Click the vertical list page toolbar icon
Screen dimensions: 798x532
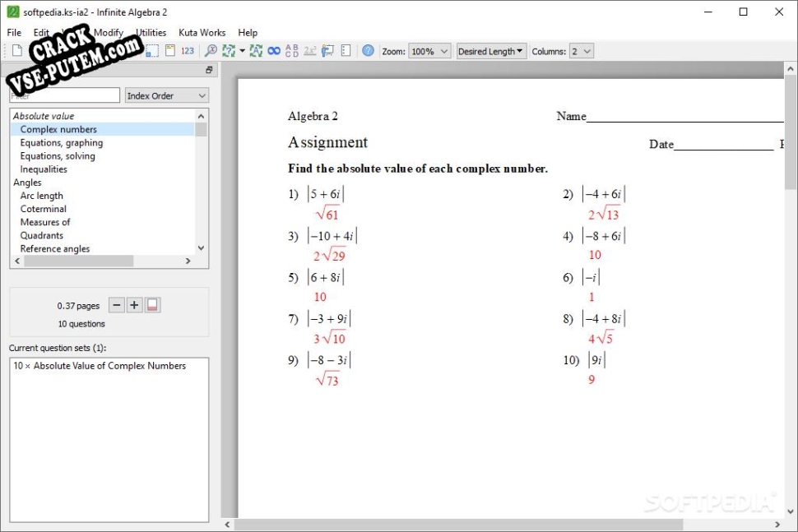tap(346, 50)
